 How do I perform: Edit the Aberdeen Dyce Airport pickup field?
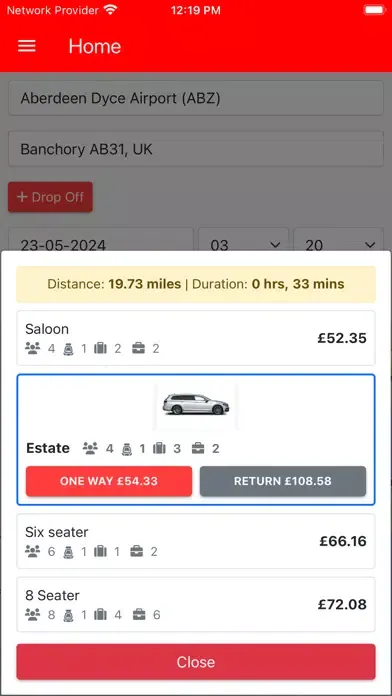tap(196, 98)
